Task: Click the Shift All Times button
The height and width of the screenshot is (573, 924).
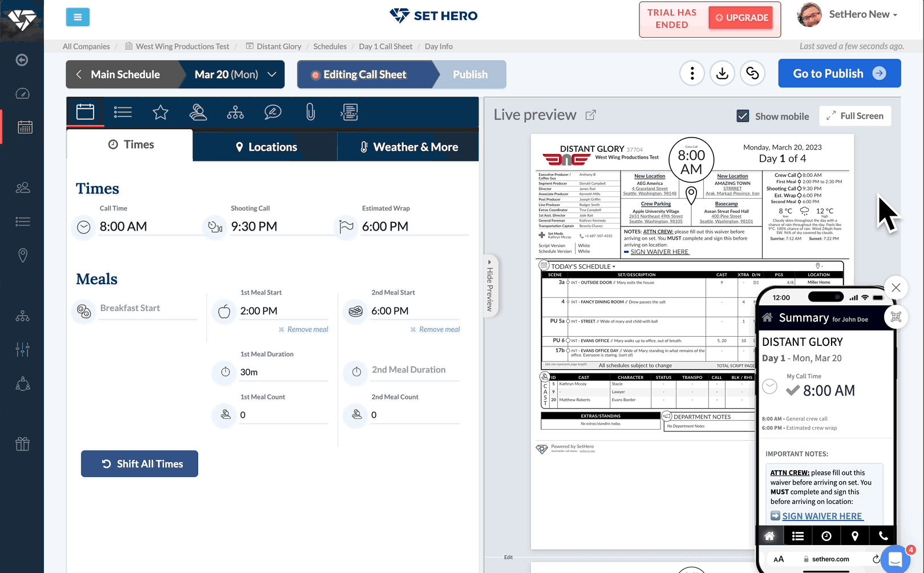Action: pyautogui.click(x=139, y=463)
